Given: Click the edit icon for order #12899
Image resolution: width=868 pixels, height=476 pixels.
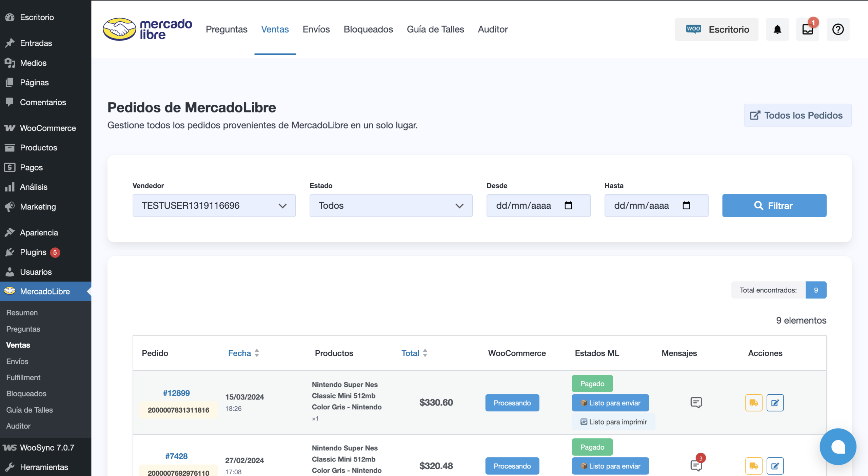Looking at the screenshot, I should click(775, 403).
